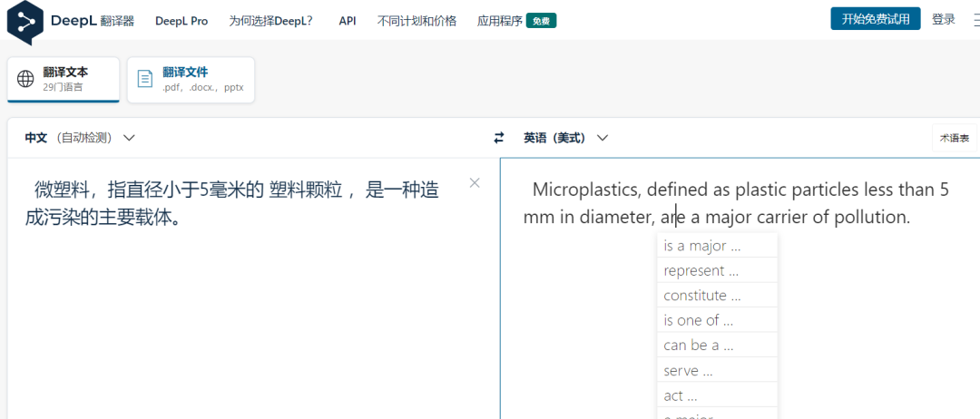
Task: Click the document icon on 翻译文件 tab
Action: [x=145, y=79]
